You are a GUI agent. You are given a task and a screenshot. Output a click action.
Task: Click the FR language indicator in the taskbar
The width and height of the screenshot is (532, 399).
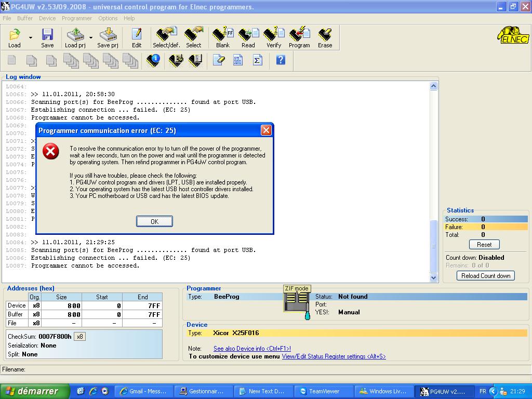click(x=483, y=391)
